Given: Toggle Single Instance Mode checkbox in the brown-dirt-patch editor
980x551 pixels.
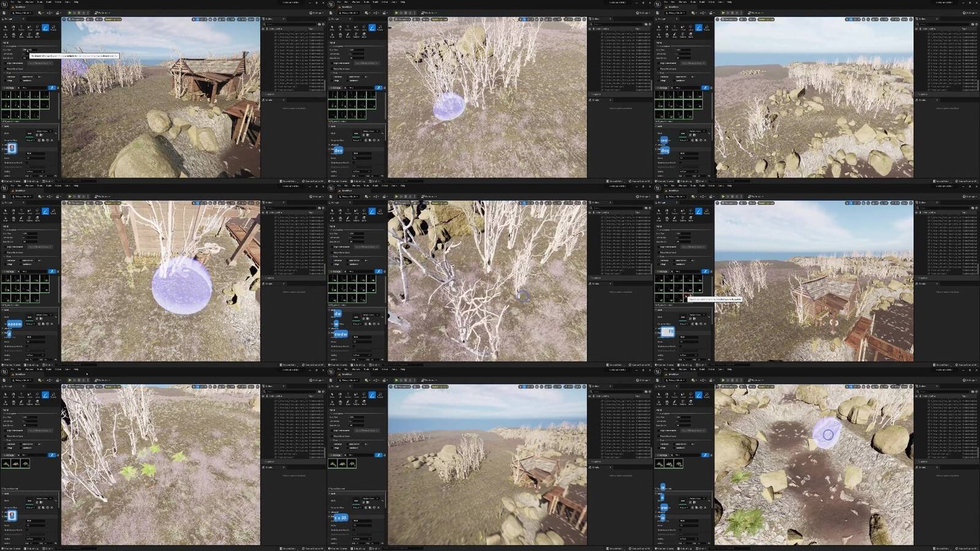Looking at the screenshot, I should click(x=658, y=431).
